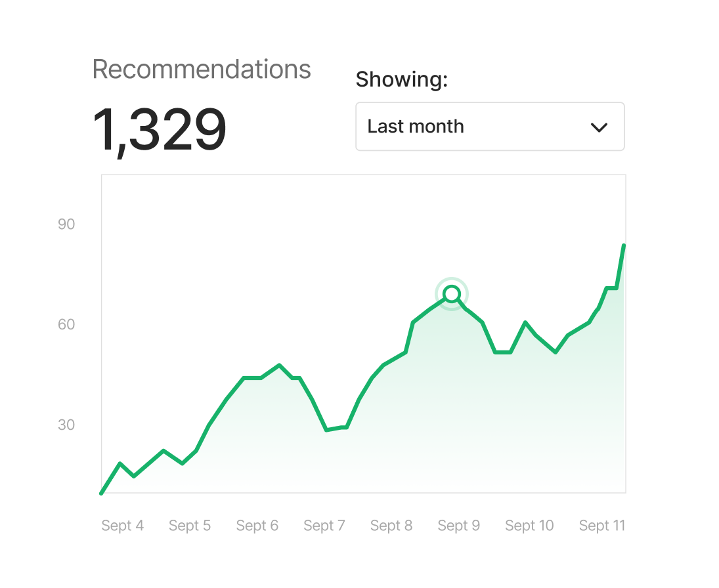719x588 pixels.
Task: Click the chart line's lowest starting point
Action: click(x=101, y=493)
